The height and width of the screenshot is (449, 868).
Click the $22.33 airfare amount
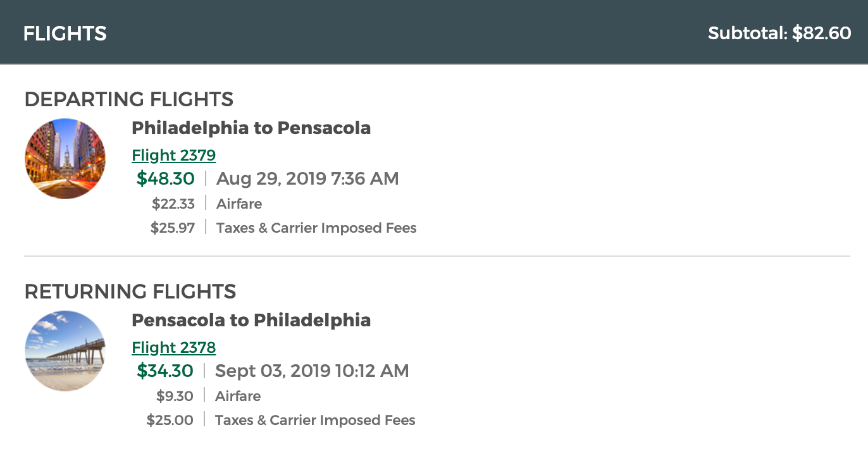[x=173, y=204]
